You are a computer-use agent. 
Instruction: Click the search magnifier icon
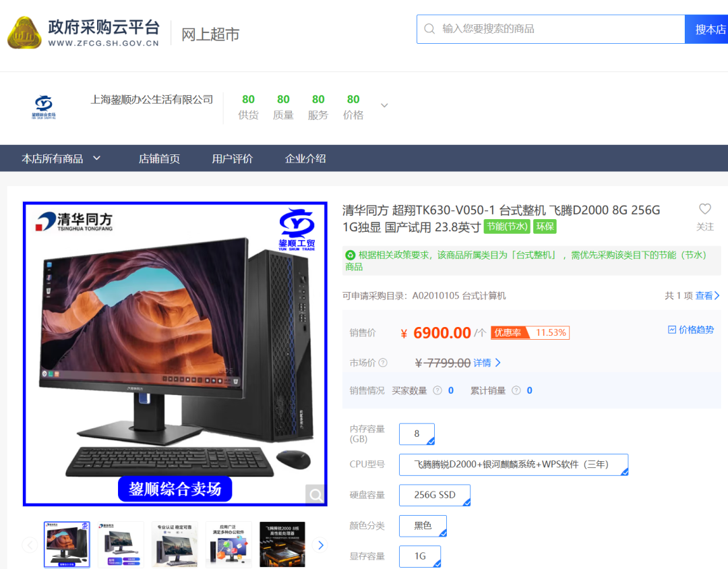click(429, 29)
